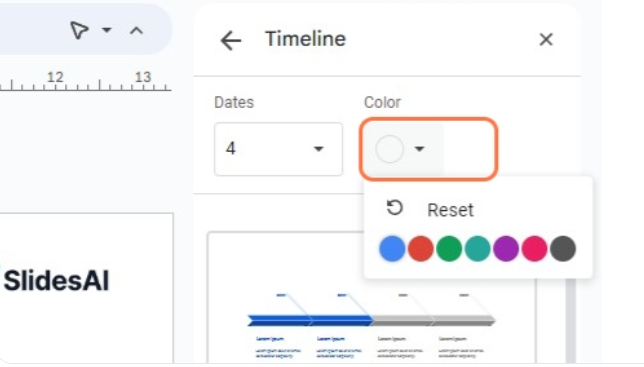The image size is (644, 367).
Task: Pick the green color swatch
Action: point(449,249)
